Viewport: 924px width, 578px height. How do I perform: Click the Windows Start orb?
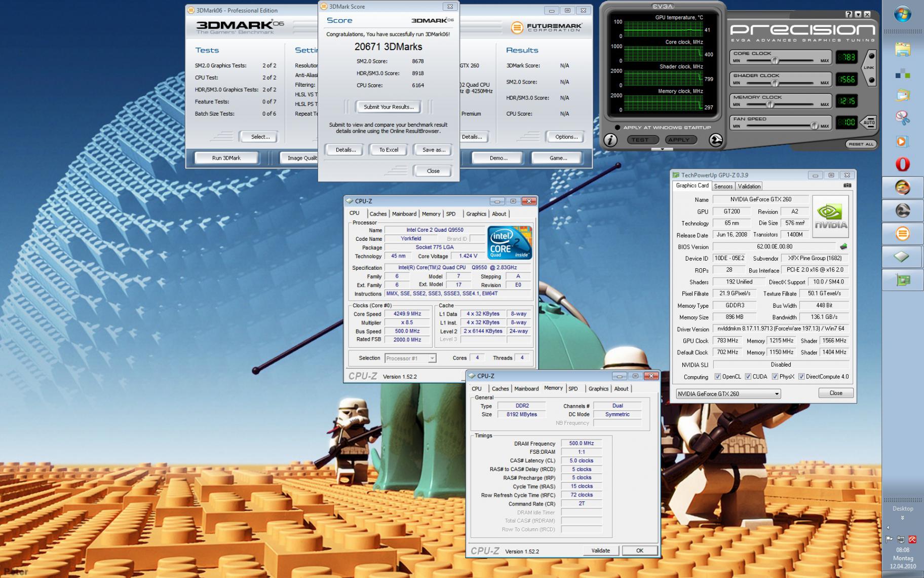[x=902, y=14]
